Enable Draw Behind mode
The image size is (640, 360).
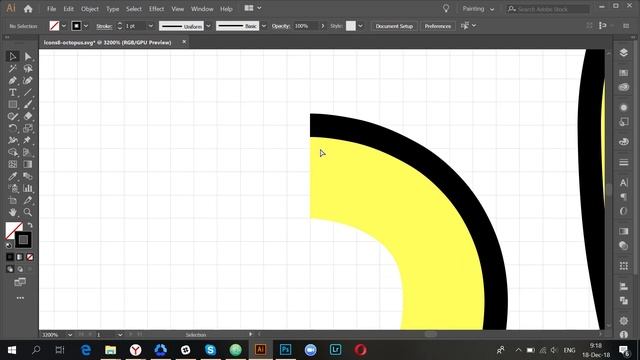[20, 269]
